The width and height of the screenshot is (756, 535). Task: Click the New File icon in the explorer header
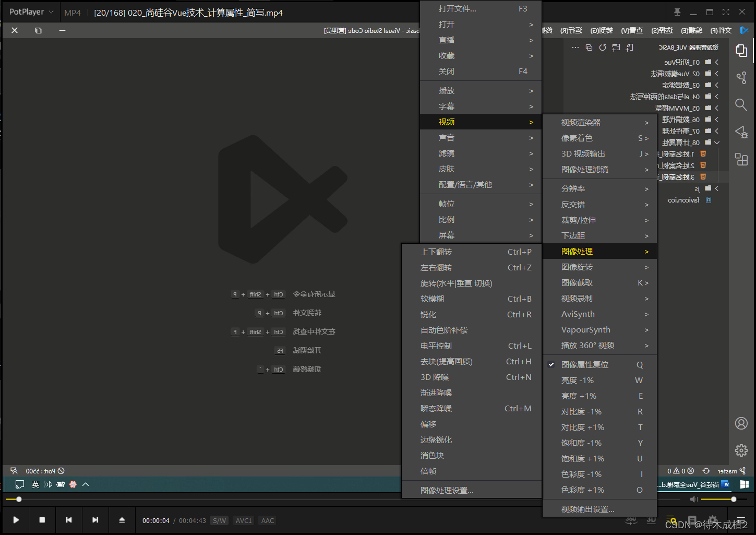[630, 47]
